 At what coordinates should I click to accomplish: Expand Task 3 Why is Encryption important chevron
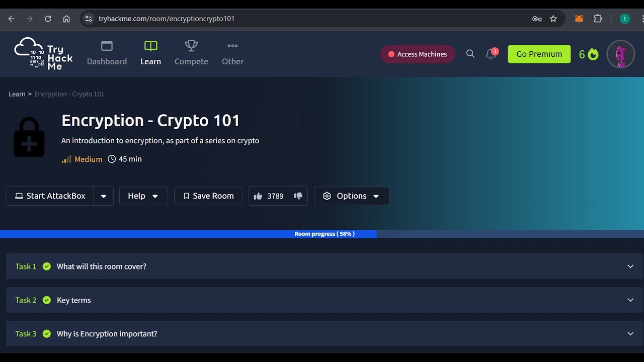[630, 334]
